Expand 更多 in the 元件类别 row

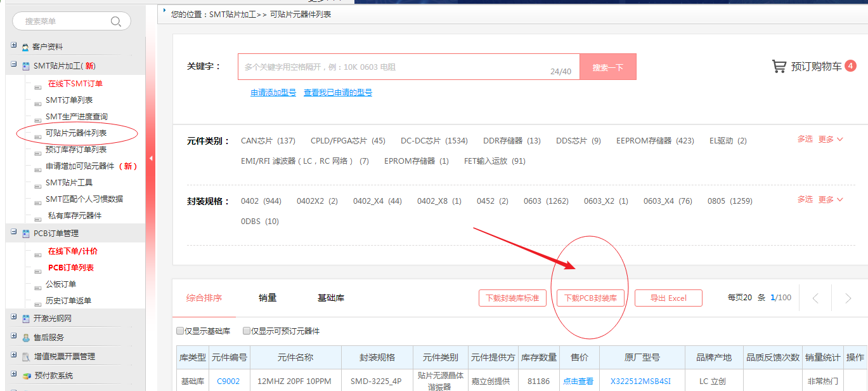pos(830,139)
